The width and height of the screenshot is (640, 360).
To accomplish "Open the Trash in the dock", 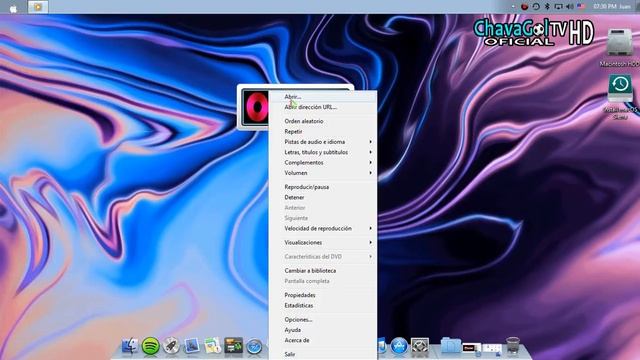I will pyautogui.click(x=513, y=346).
